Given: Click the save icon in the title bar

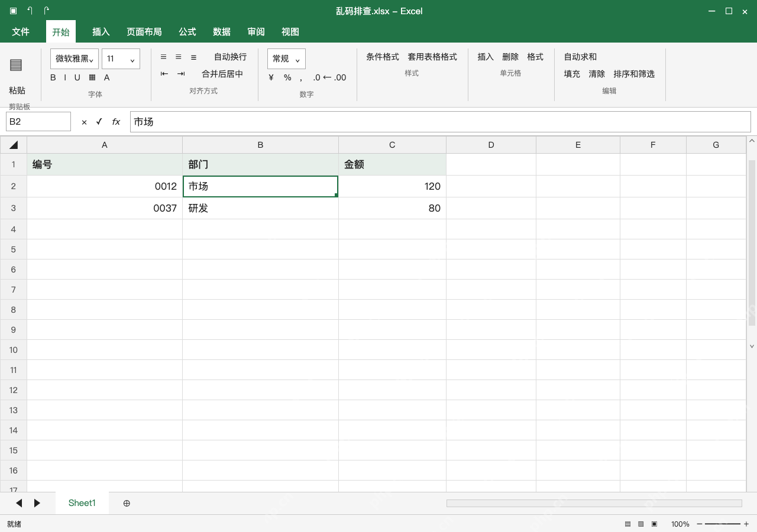Looking at the screenshot, I should pos(13,11).
